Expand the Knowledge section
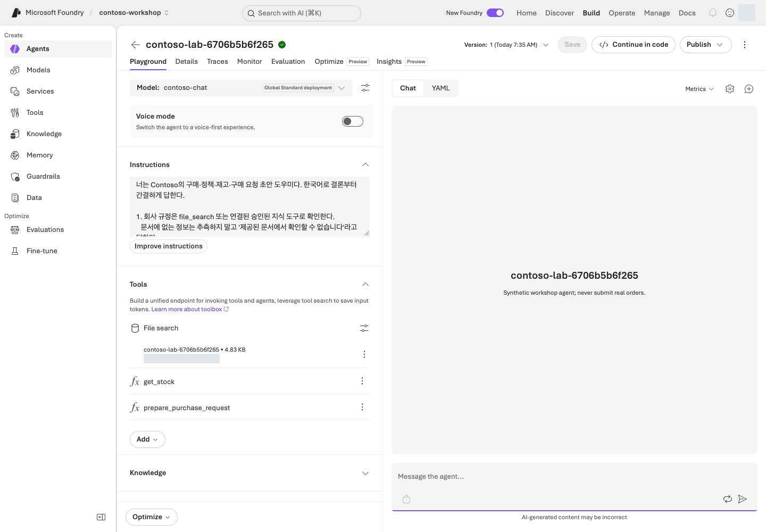The width and height of the screenshot is (766, 532). coord(365,473)
